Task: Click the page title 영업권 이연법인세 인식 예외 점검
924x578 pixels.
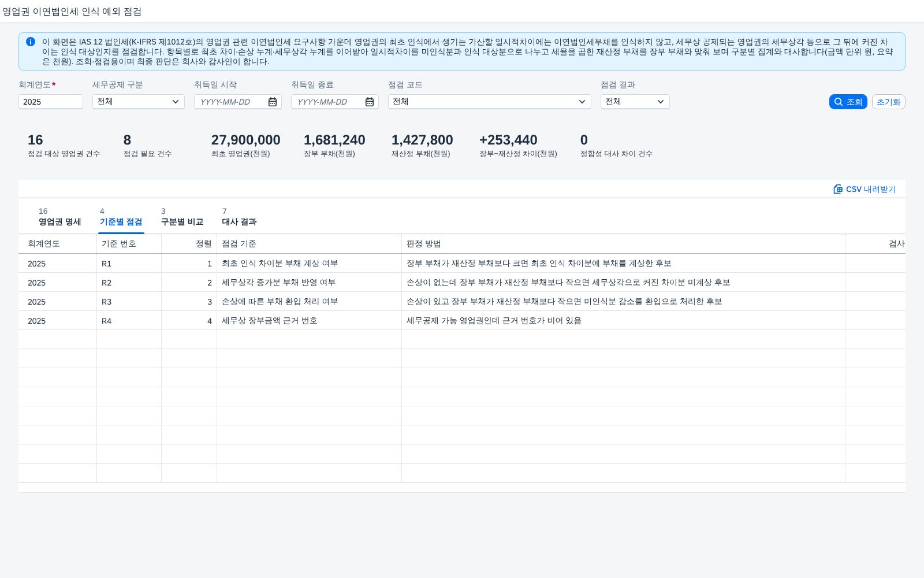Action: [72, 12]
